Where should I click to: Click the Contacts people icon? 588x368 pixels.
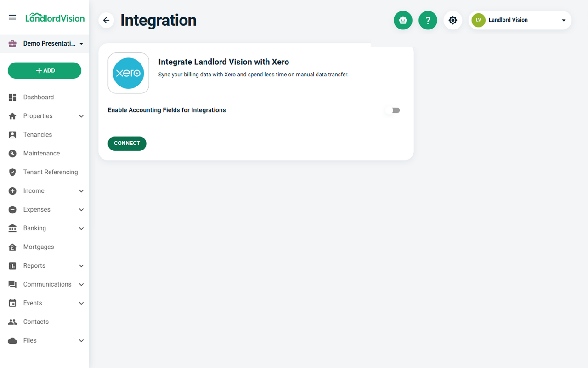tap(12, 322)
